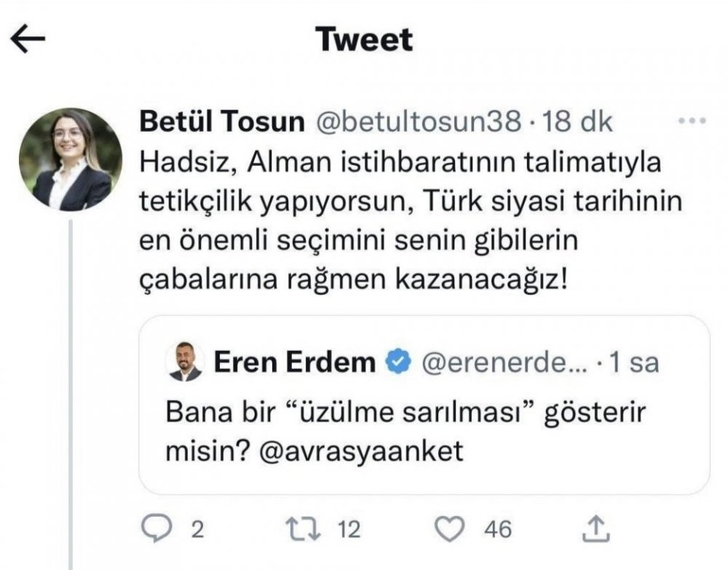View the 46 likes count
Screen dimensions: 728x570
click(498, 529)
